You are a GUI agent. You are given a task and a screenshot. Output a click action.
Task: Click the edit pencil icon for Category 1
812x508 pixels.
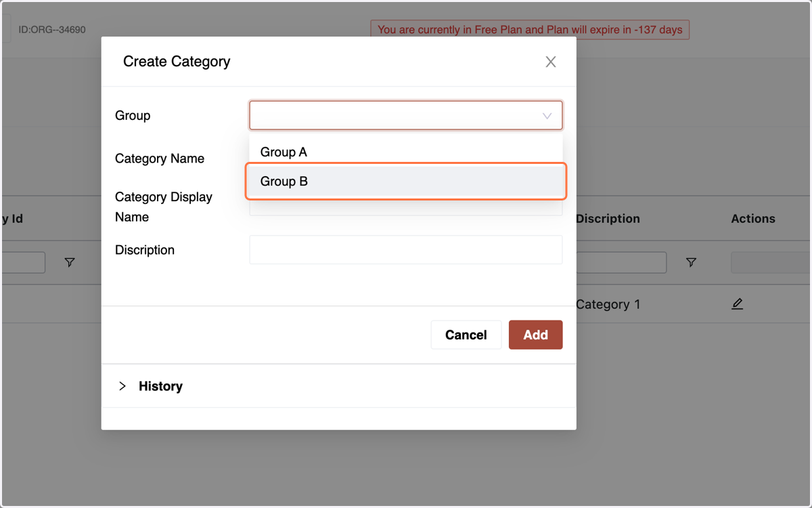coord(738,304)
